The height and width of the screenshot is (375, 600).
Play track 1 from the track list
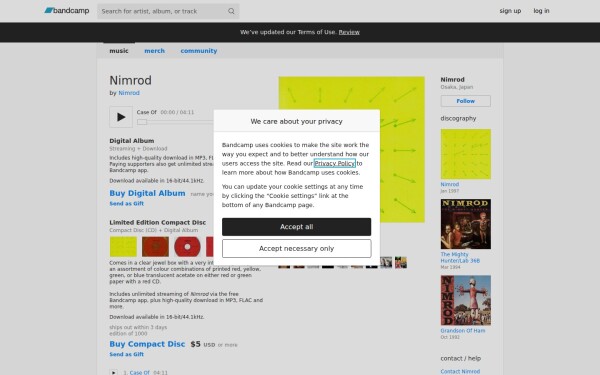113,372
